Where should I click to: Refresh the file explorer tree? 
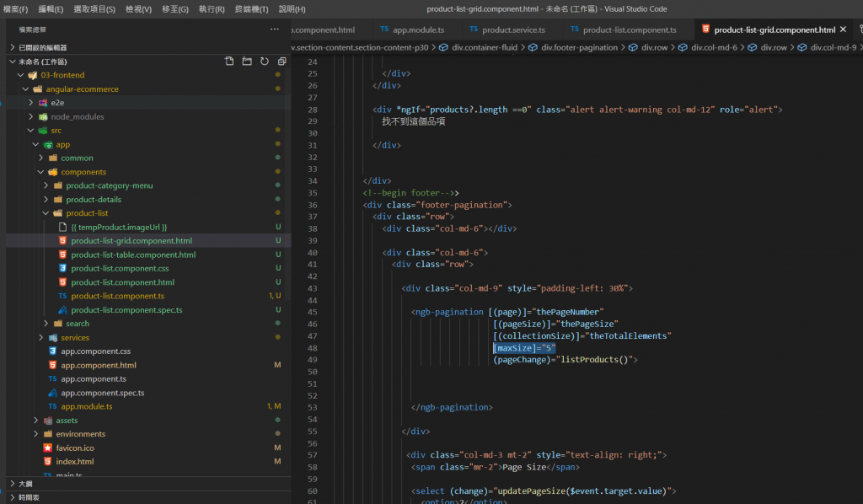[x=264, y=62]
